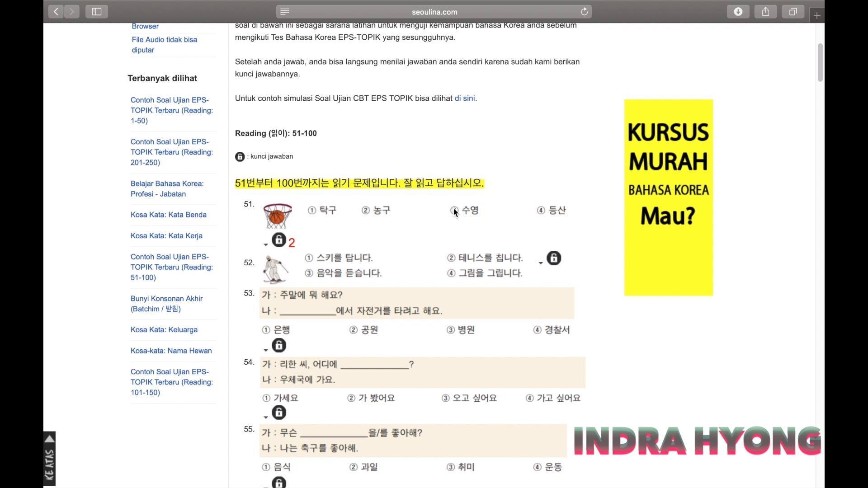
Task: Expand answer arrow below question 51
Action: (266, 245)
